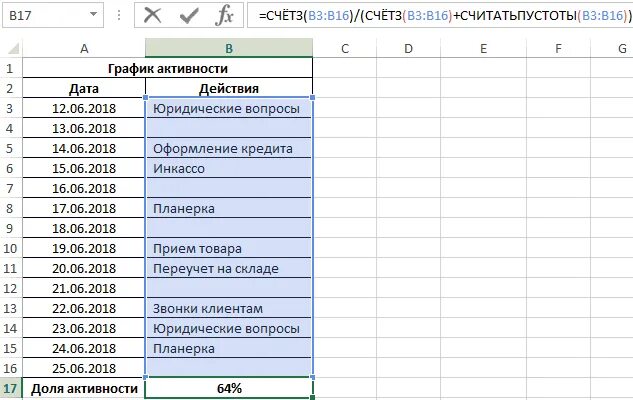Click the 'Инкассо' cell
The image size is (633, 400).
[x=229, y=168]
